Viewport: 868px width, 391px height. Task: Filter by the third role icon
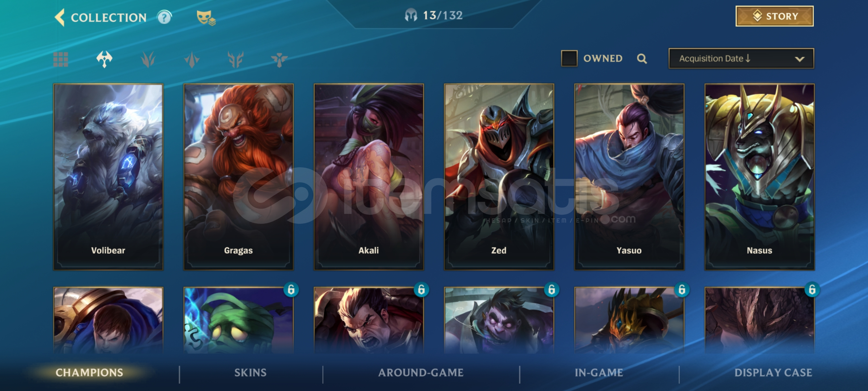[x=192, y=59]
